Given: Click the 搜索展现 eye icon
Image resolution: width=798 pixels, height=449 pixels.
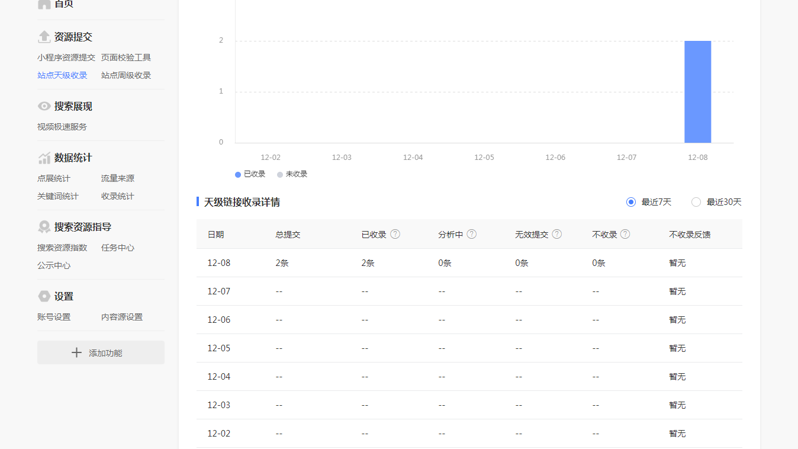Looking at the screenshot, I should coord(44,106).
